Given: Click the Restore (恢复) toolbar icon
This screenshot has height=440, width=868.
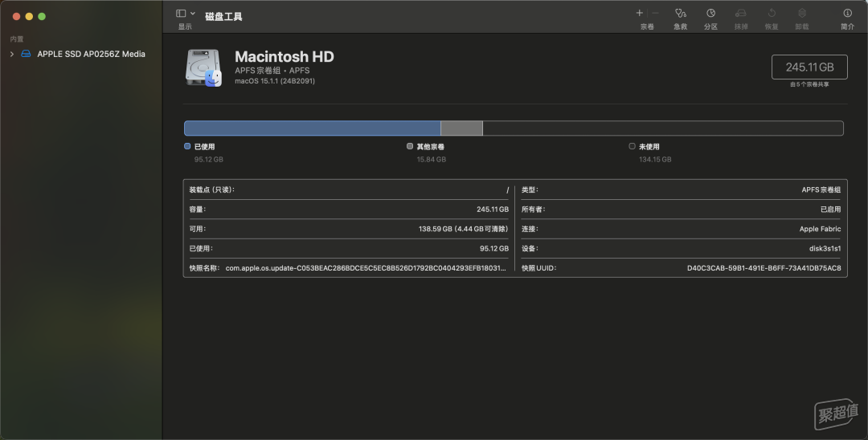Looking at the screenshot, I should (x=772, y=13).
